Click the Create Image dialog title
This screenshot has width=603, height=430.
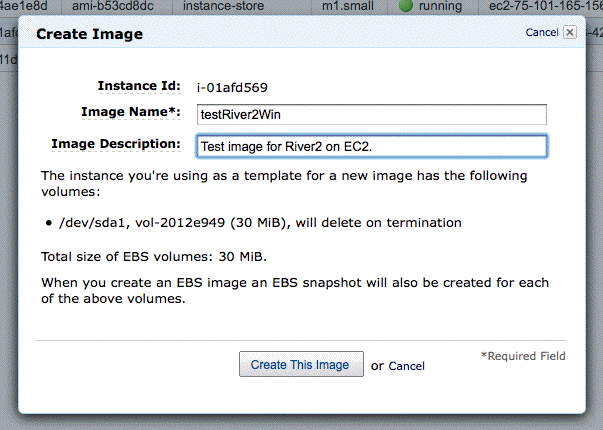(90, 34)
